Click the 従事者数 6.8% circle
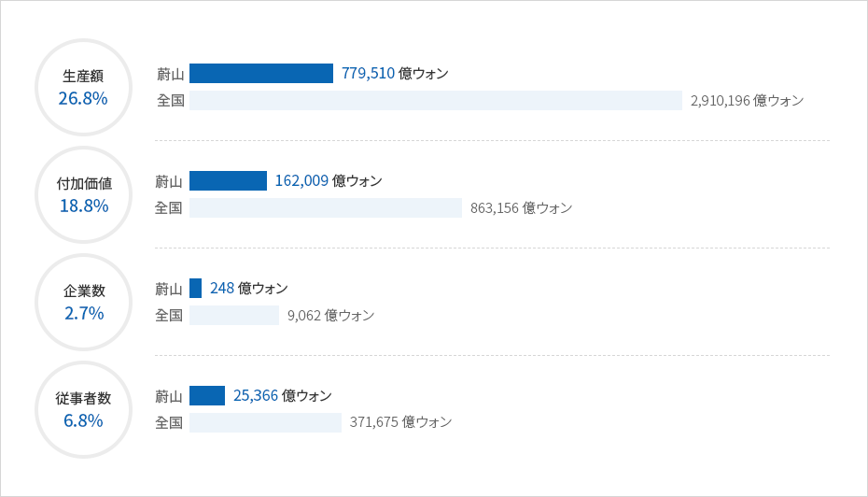Screen dimensions: 868x497 coord(84,409)
